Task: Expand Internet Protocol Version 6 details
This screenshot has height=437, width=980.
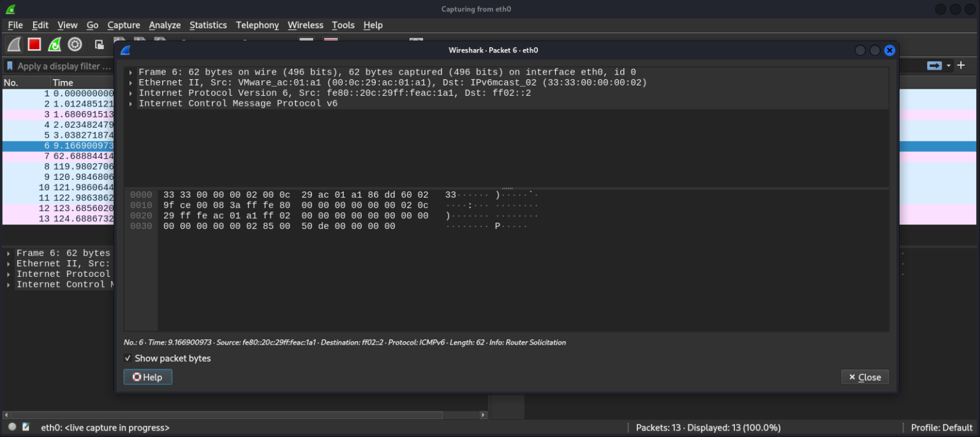Action: [x=131, y=93]
